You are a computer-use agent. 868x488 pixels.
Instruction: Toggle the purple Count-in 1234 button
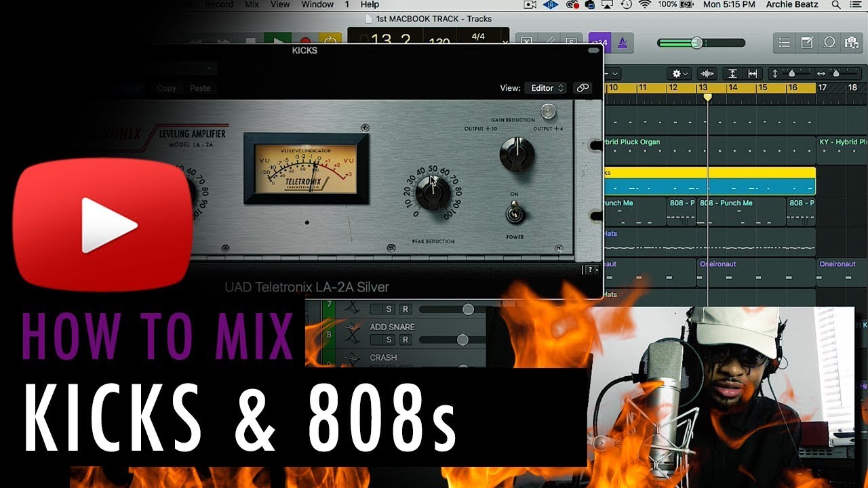[599, 42]
